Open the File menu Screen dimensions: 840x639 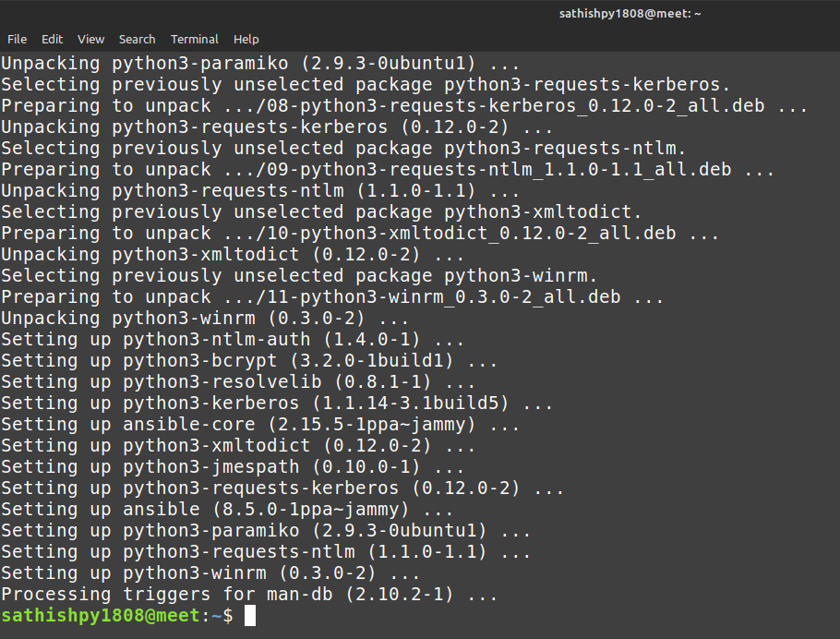[18, 40]
